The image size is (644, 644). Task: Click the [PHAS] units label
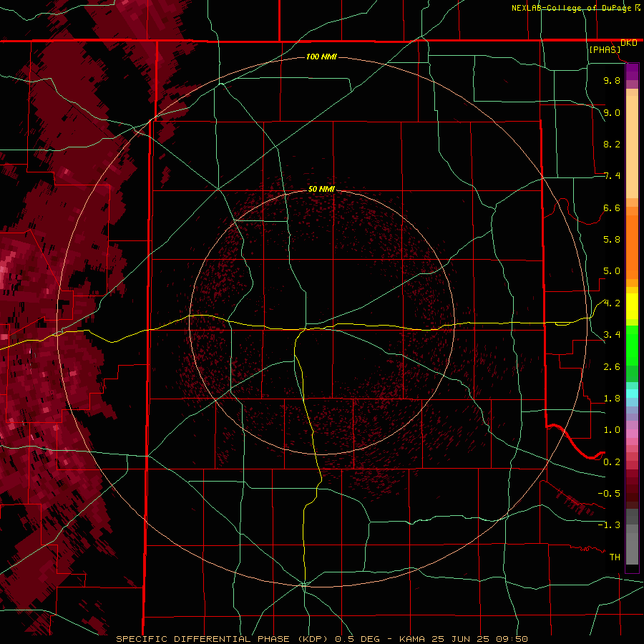click(605, 49)
